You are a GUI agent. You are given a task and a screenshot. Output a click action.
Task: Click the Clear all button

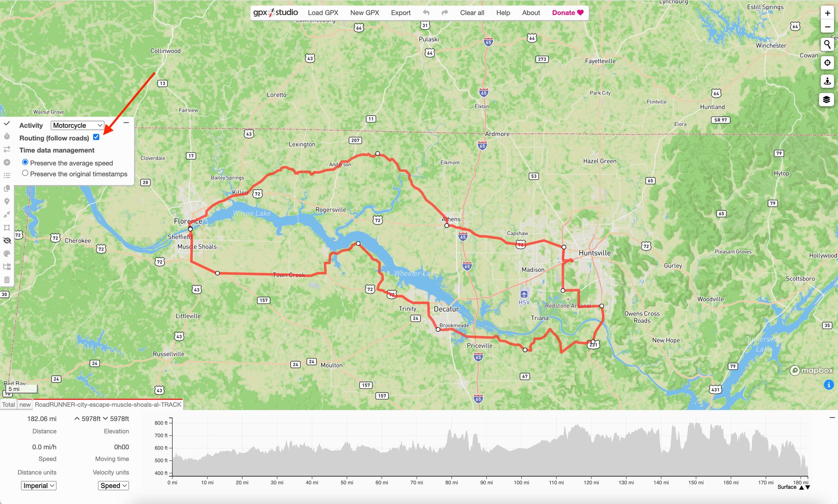(473, 12)
